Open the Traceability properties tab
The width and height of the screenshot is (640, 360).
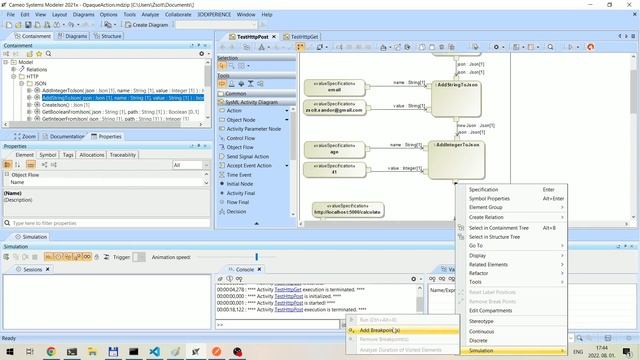(x=122, y=155)
